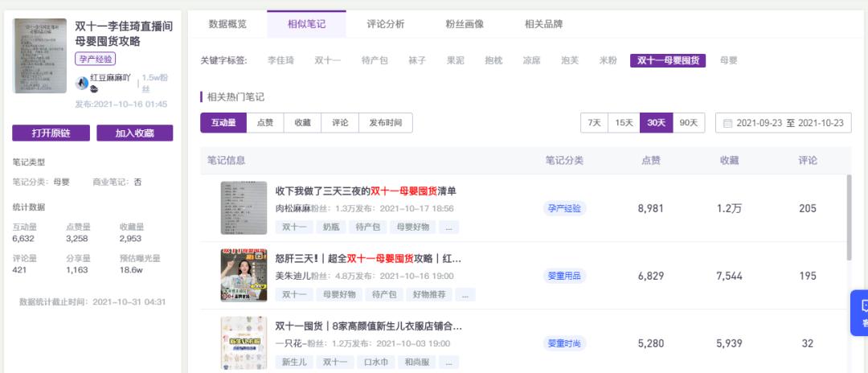Choose the 30天 time range

[657, 123]
